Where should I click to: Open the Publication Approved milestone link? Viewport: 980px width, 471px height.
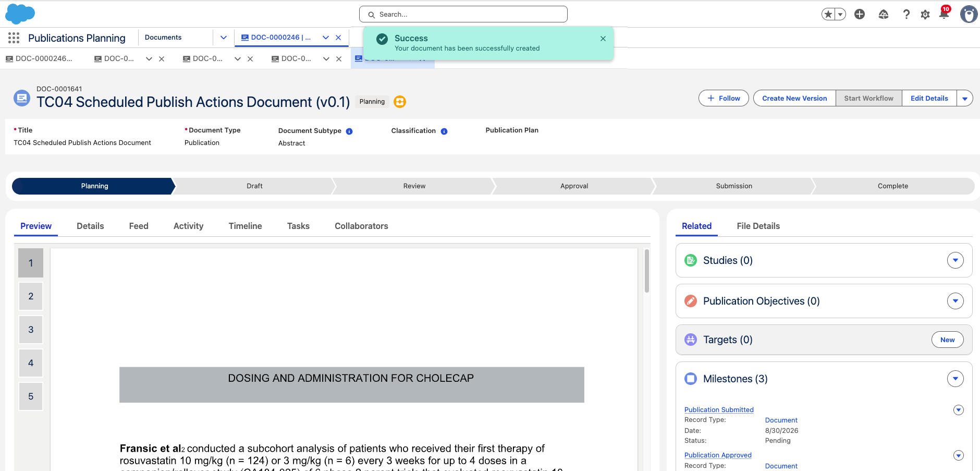click(718, 455)
